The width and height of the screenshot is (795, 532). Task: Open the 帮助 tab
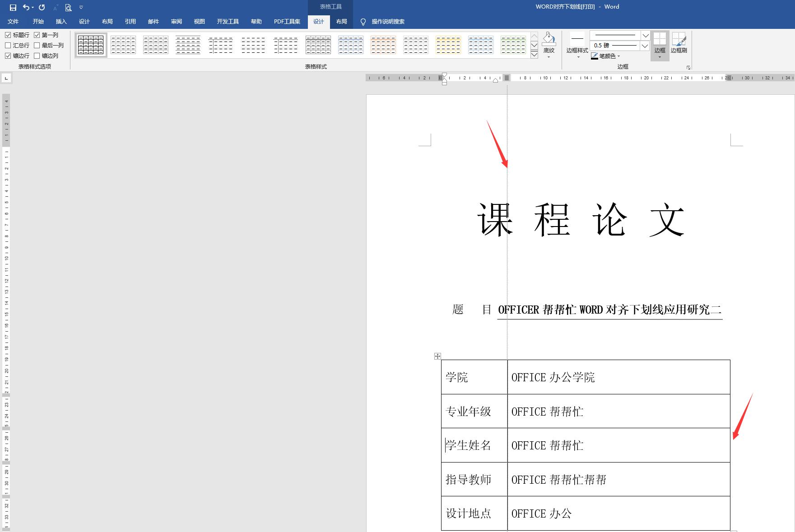coord(256,22)
